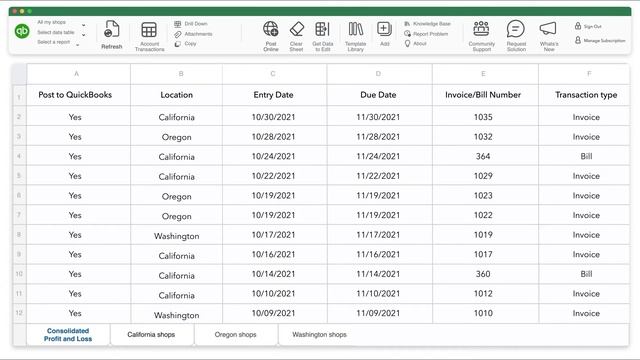Click the Post to QuickBooks header cell
Viewport: 640px width, 360px height.
[x=78, y=95]
